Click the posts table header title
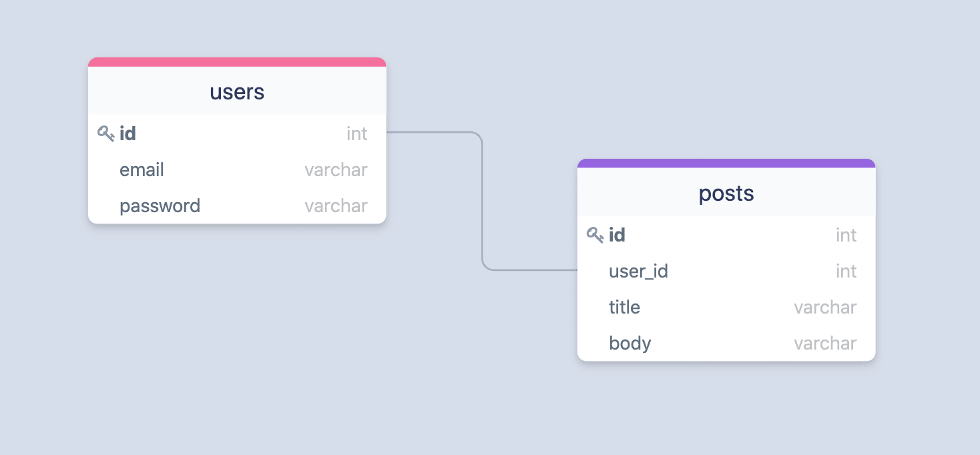This screenshot has width=980, height=455. point(726,193)
